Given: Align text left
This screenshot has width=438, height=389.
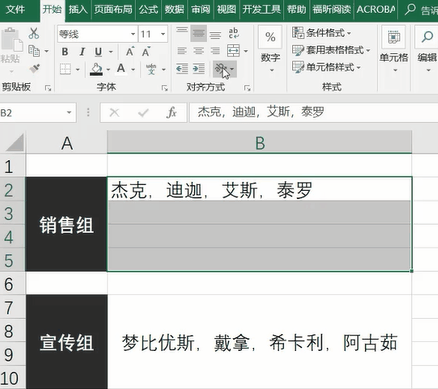Looking at the screenshot, I should pos(182,51).
